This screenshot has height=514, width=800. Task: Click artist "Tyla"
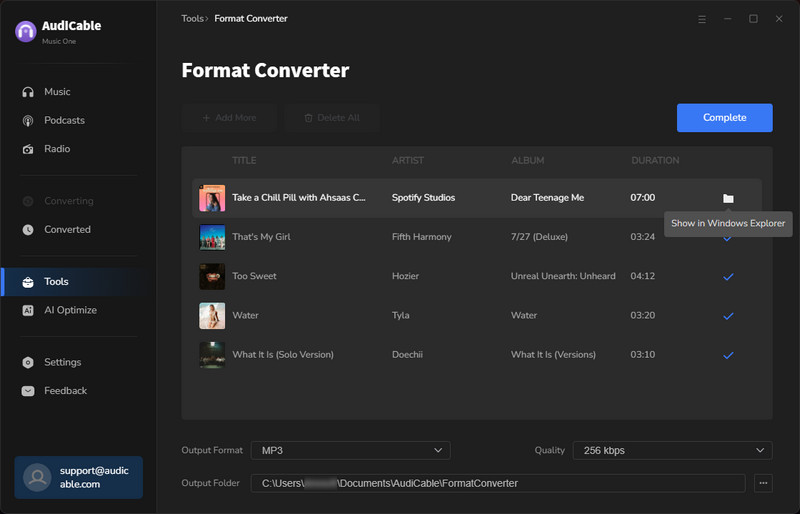pos(401,315)
